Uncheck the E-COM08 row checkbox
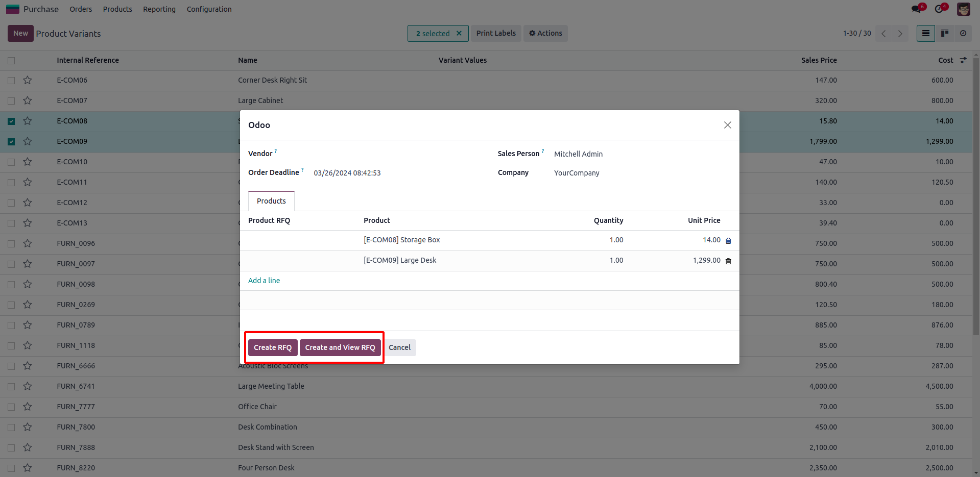 (x=11, y=121)
